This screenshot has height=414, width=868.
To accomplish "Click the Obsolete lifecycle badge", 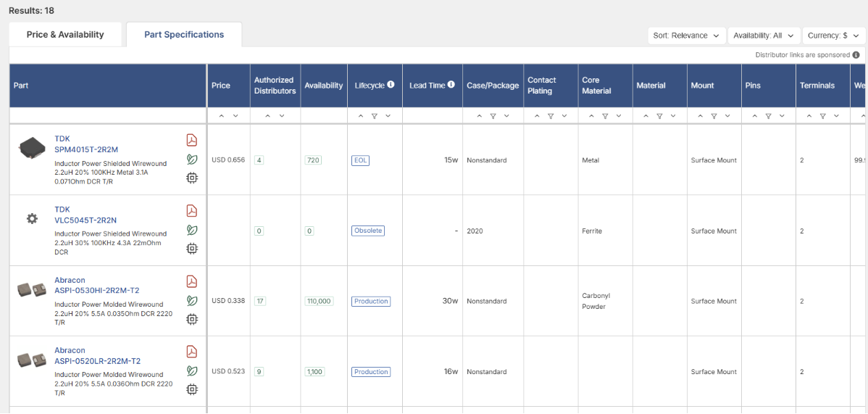I will pos(368,231).
